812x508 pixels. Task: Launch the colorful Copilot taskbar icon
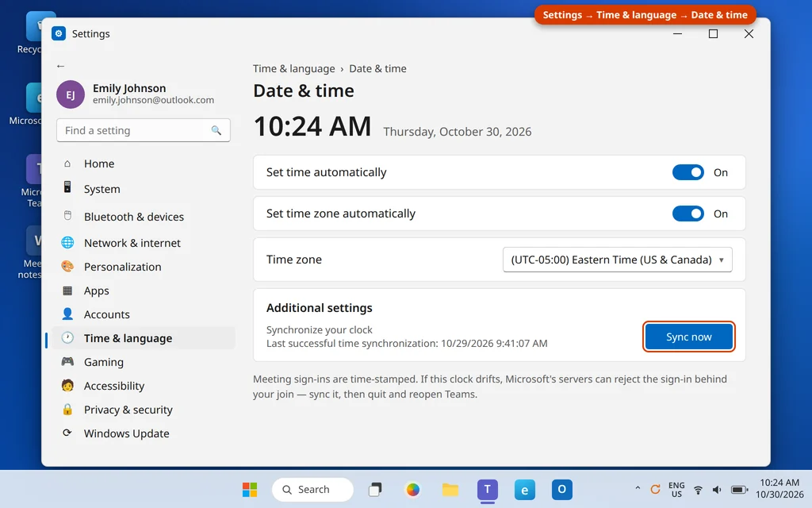412,489
